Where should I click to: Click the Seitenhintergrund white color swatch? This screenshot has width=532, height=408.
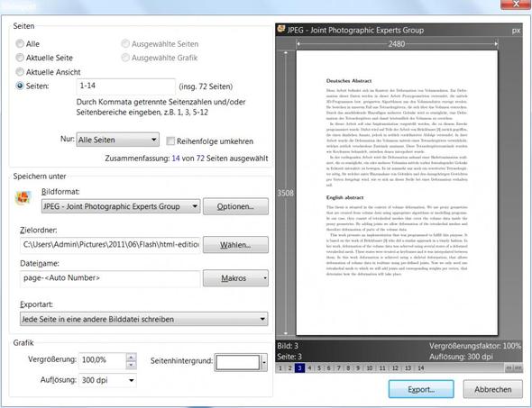237,362
